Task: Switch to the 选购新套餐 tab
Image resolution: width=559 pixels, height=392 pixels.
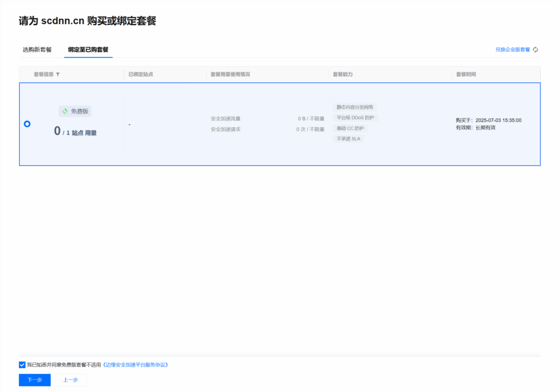Action: pos(37,50)
